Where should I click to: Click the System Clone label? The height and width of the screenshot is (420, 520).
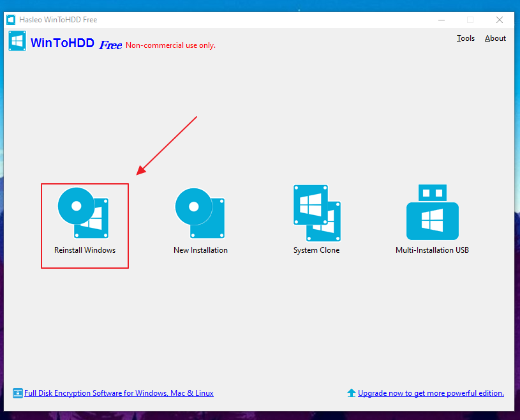(x=316, y=250)
